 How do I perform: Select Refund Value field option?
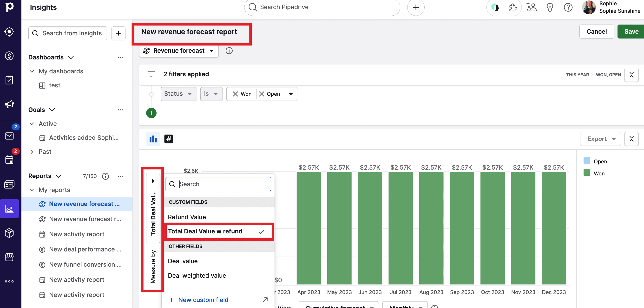[x=187, y=217]
